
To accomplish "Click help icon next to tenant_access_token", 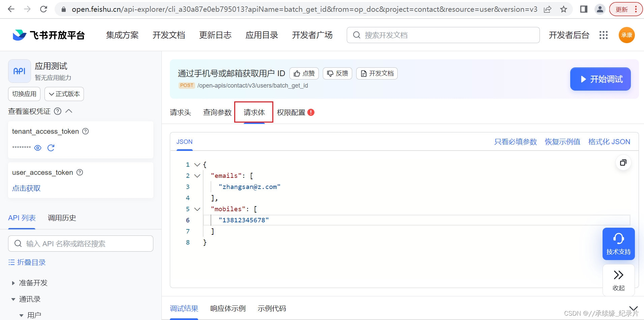I will click(86, 131).
